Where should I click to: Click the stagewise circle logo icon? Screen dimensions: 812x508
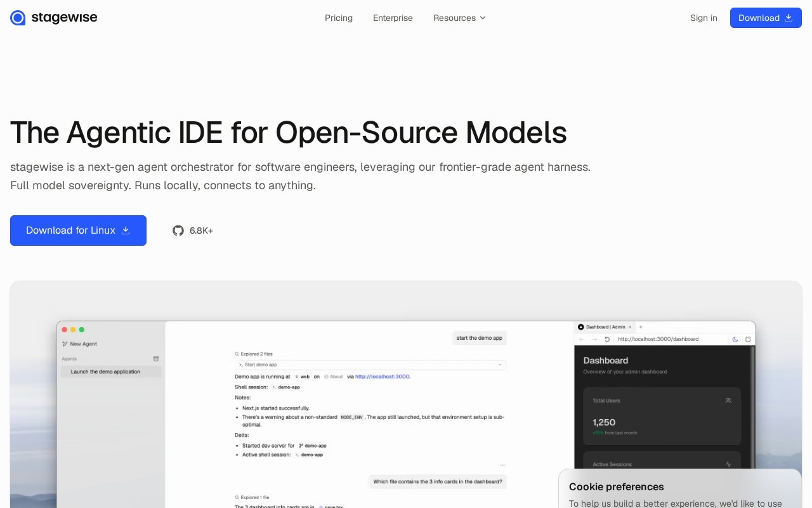click(x=18, y=18)
